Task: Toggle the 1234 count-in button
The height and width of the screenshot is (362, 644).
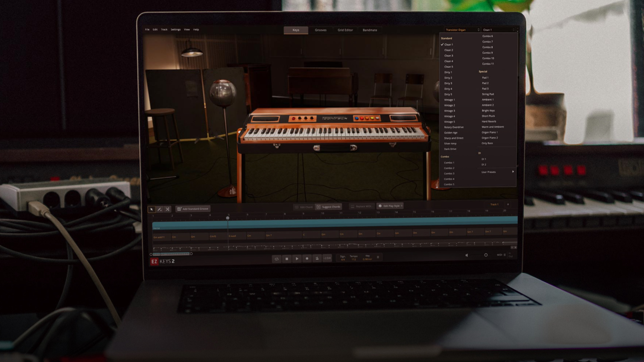Action: pyautogui.click(x=327, y=258)
